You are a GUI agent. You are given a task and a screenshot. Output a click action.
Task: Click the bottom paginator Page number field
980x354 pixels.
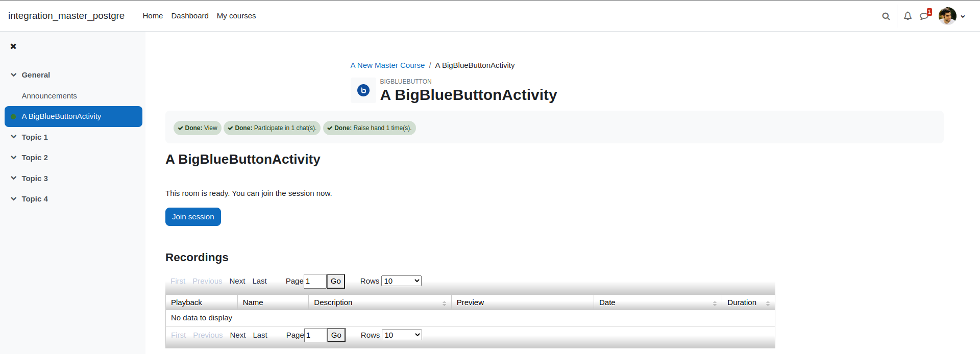click(315, 335)
